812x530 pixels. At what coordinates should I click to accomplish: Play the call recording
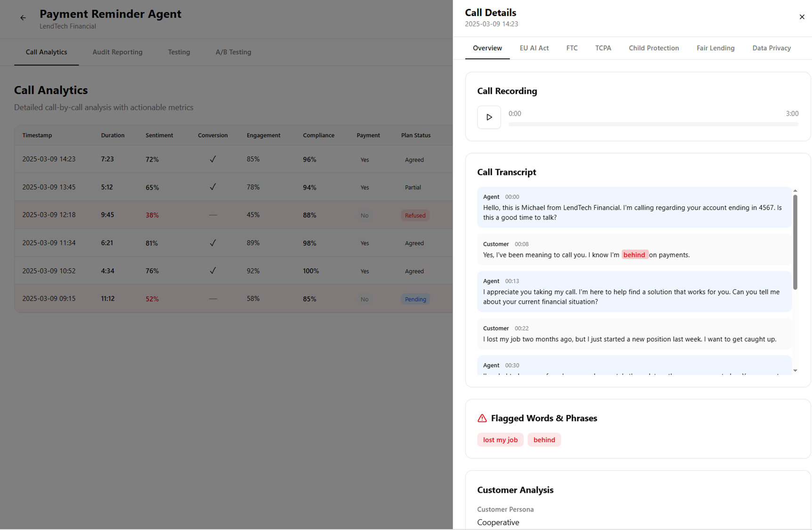coord(488,117)
